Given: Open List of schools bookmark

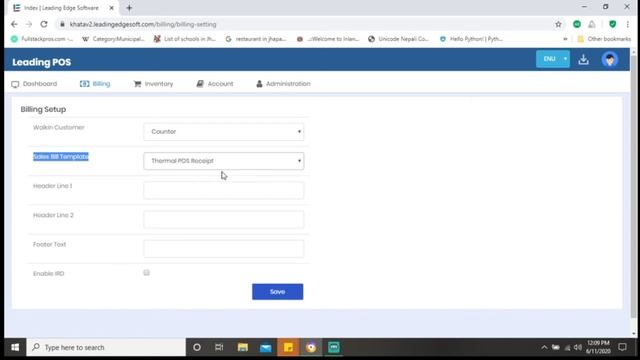Looking at the screenshot, I should (184, 39).
